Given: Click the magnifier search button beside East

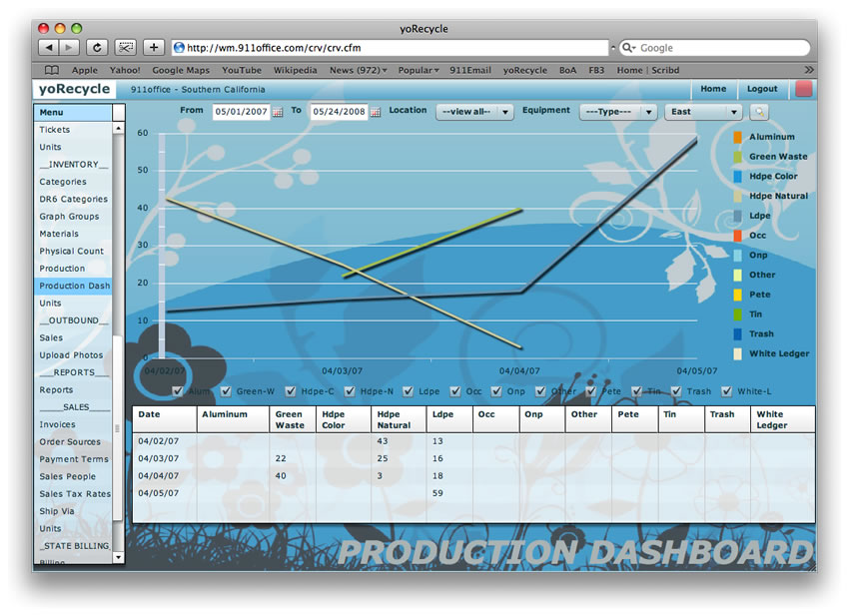Looking at the screenshot, I should tap(759, 112).
